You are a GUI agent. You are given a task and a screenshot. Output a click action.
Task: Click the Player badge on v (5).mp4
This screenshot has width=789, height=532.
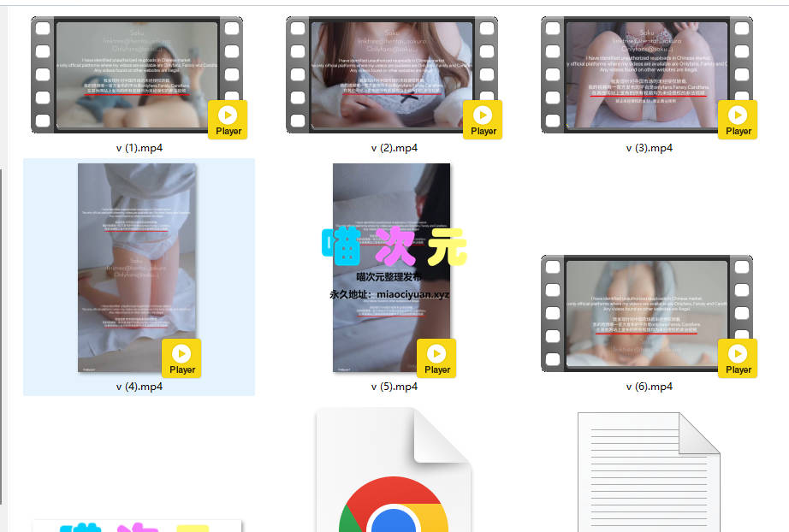(x=436, y=358)
